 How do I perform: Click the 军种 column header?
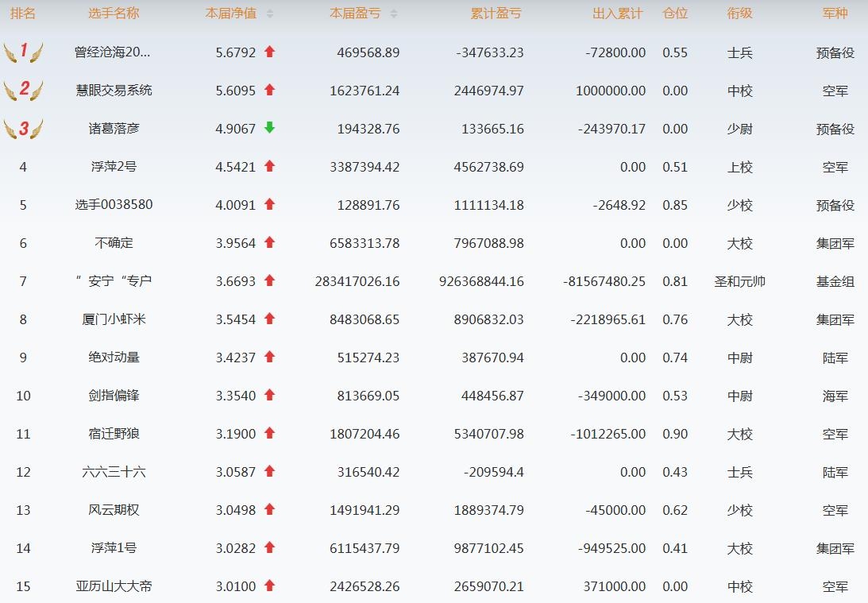point(835,14)
